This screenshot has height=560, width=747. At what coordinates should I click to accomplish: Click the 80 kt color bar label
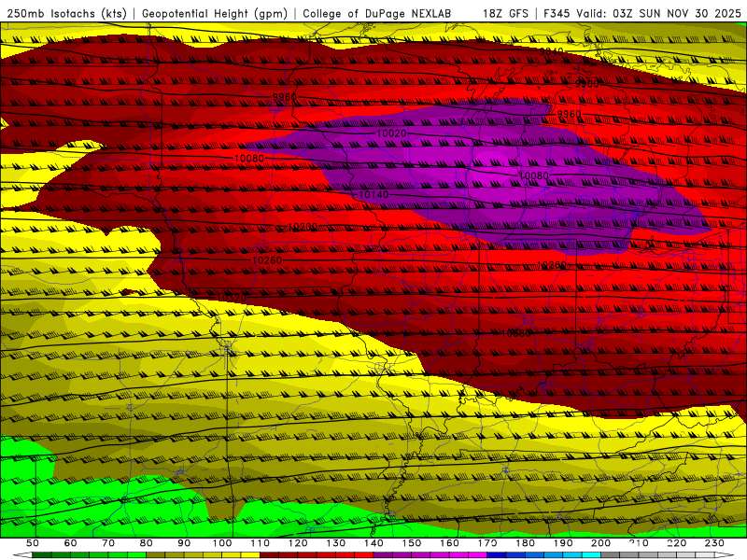pyautogui.click(x=147, y=543)
